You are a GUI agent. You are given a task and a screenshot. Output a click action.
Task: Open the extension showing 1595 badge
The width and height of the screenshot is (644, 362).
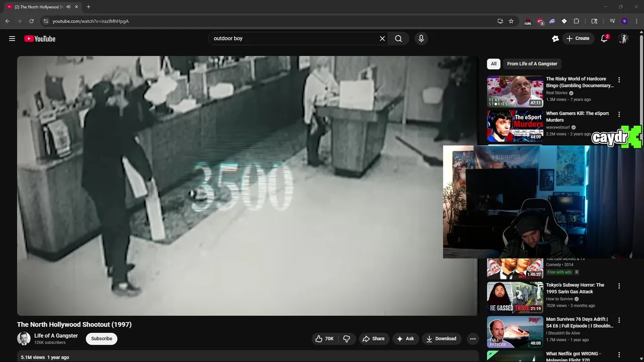[528, 22]
